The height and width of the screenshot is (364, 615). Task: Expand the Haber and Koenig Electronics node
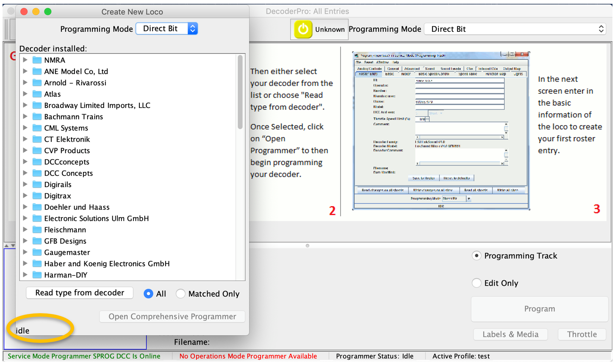pos(25,264)
